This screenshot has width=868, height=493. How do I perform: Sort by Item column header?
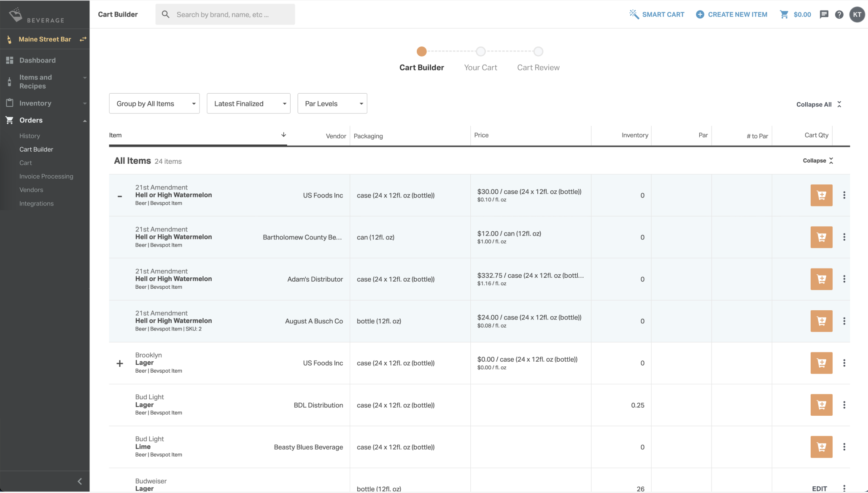[x=115, y=135]
